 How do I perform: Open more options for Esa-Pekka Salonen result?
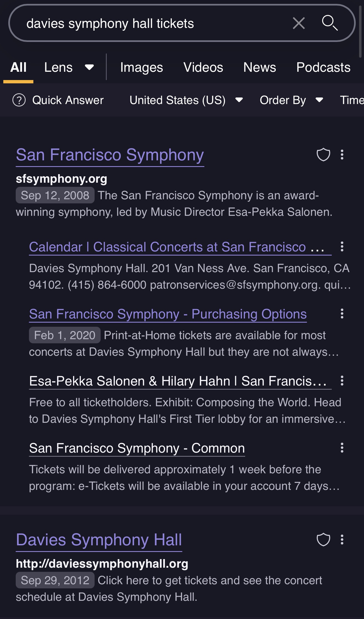[342, 381]
